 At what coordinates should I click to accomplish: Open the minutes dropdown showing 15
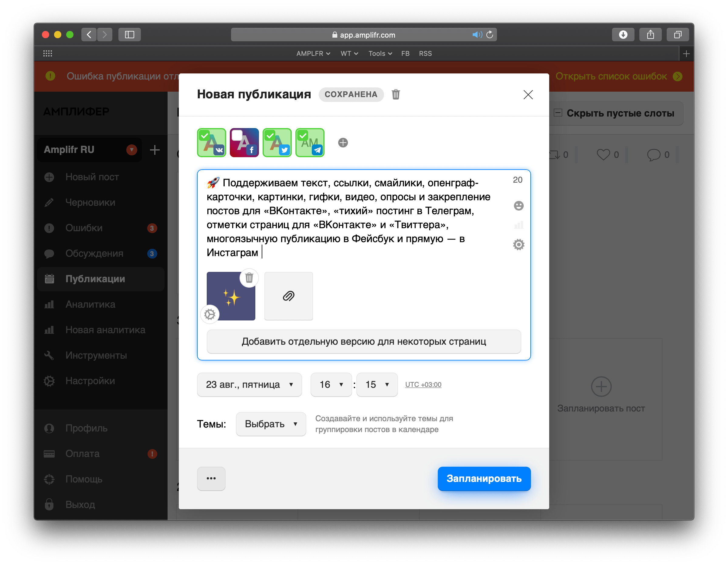point(377,384)
